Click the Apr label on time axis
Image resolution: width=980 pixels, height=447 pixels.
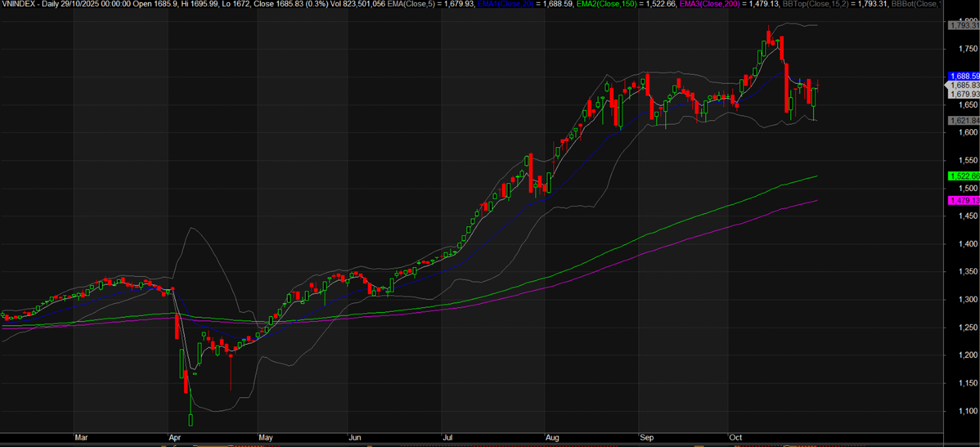[x=175, y=437]
